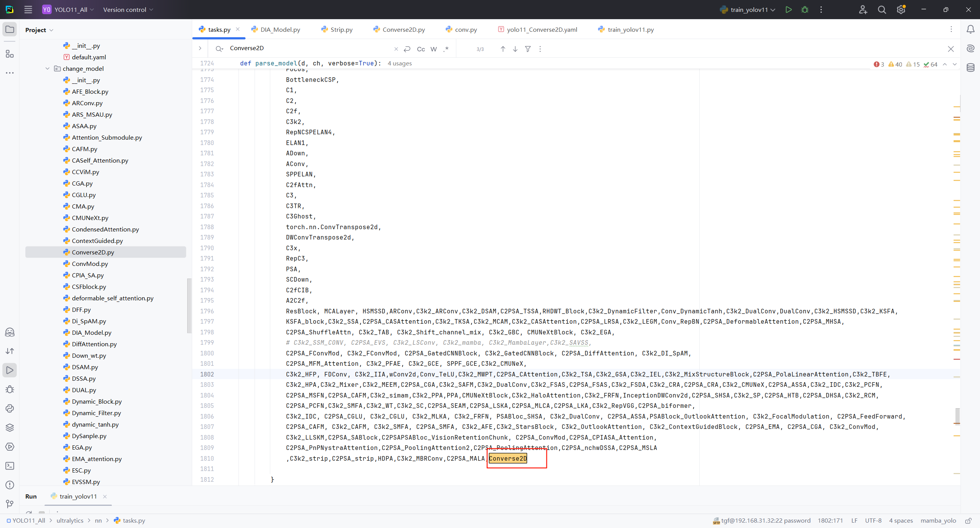Click mamba_yolo interpreter in status bar
The width and height of the screenshot is (980, 528).
pos(938,520)
